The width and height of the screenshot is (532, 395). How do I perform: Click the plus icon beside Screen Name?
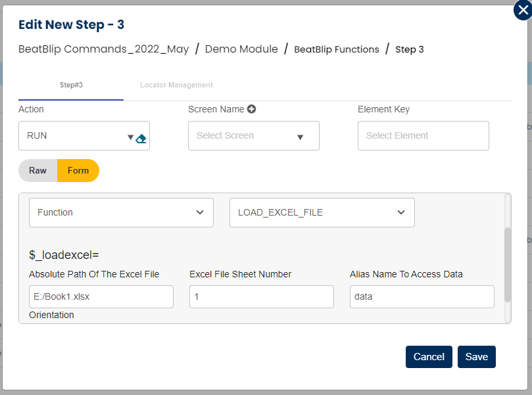(251, 109)
